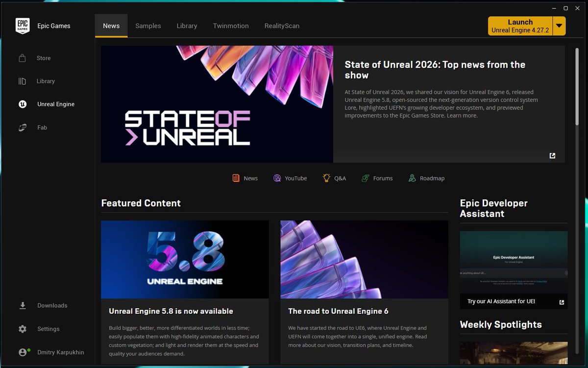Screen dimensions: 588x368
Task: Click the Downloads arrow icon
Action: [23, 305]
